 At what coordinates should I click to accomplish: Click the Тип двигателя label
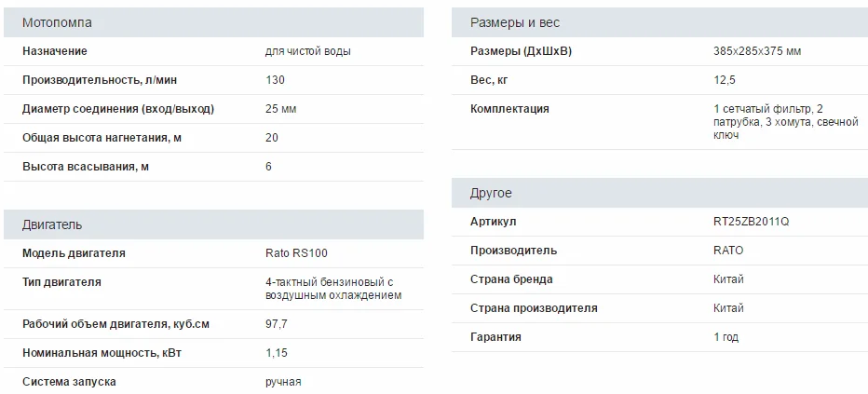click(x=61, y=281)
